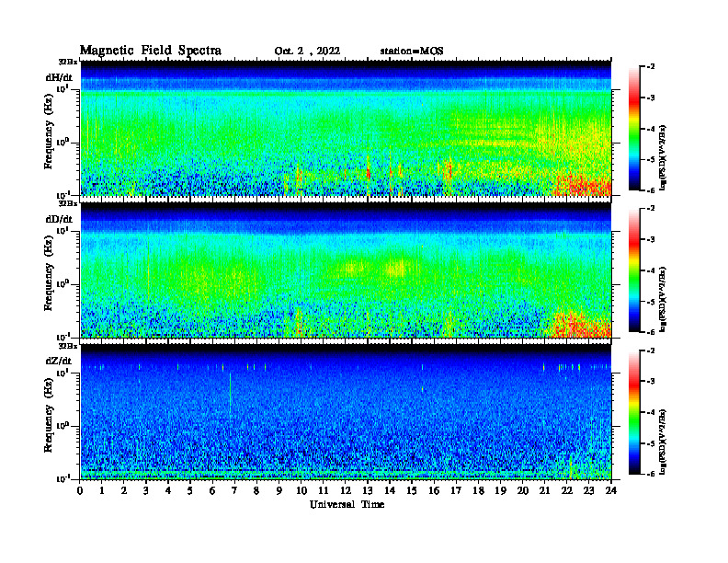The image size is (728, 563).
Task: Click hour tick label "15" on time axis
Action: tap(412, 491)
